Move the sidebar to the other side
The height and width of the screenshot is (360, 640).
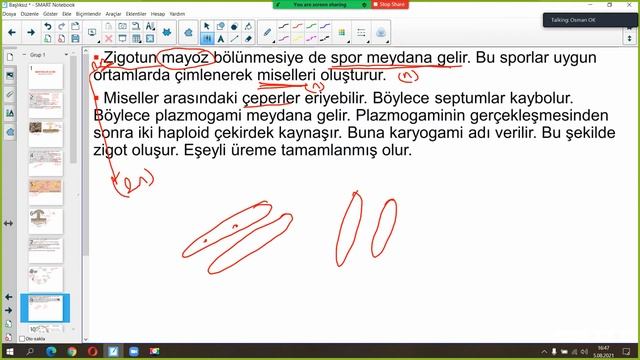pyautogui.click(x=8, y=223)
